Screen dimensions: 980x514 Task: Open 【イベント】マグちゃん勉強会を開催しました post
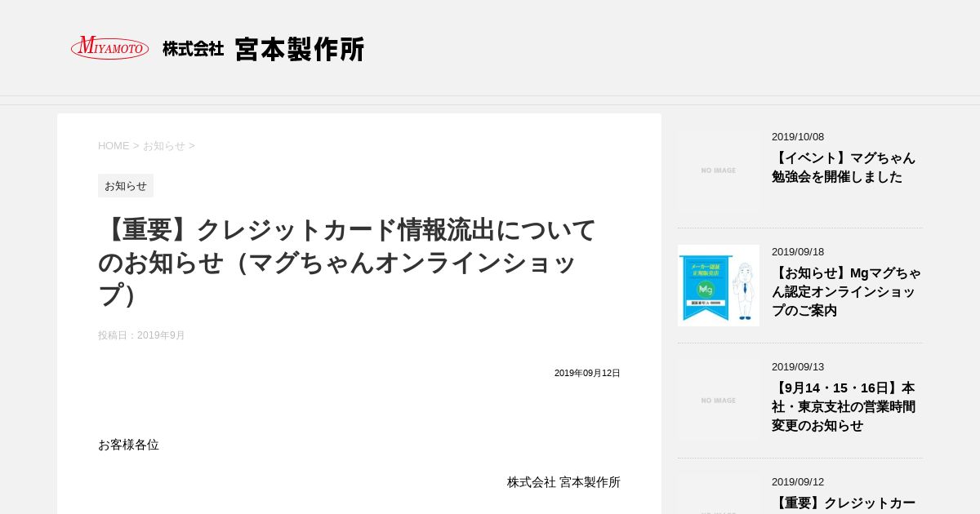[x=844, y=167]
